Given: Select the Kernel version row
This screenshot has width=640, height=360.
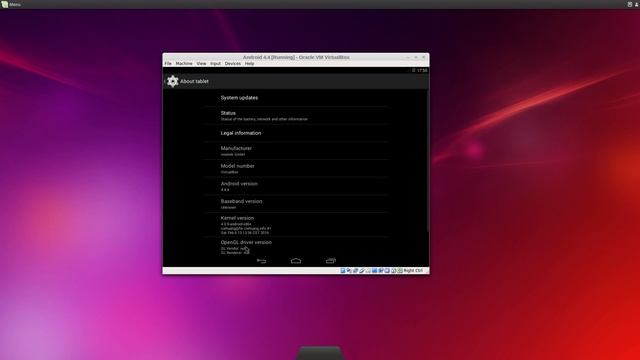Looking at the screenshot, I should 296,225.
